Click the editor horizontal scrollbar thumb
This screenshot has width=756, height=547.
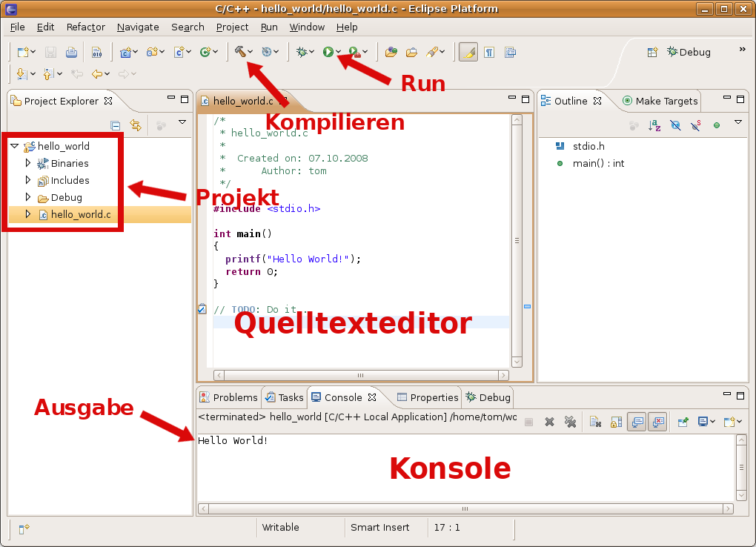coord(361,375)
